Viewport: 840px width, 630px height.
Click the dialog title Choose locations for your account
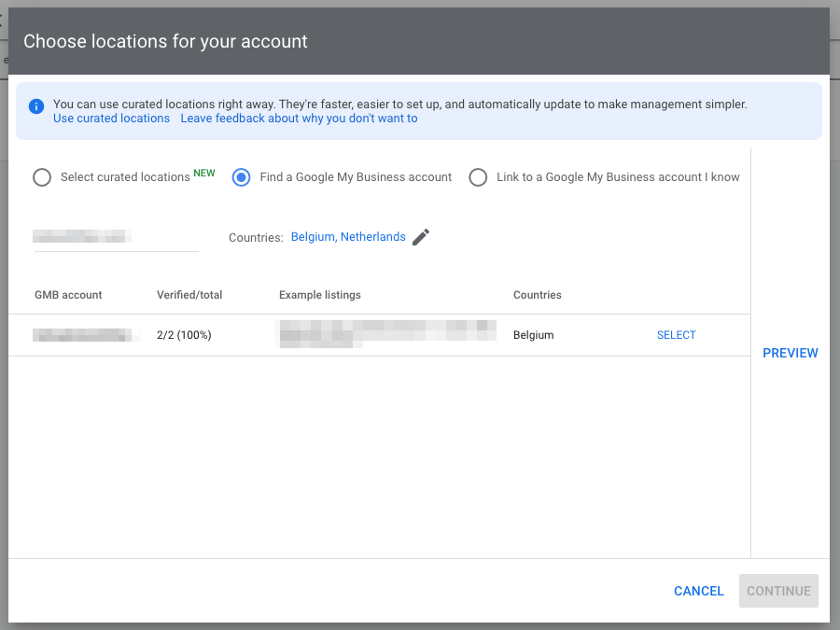point(165,41)
